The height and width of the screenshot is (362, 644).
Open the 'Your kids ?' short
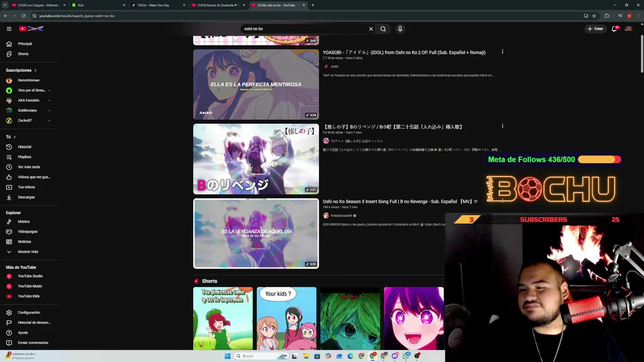pos(286,318)
